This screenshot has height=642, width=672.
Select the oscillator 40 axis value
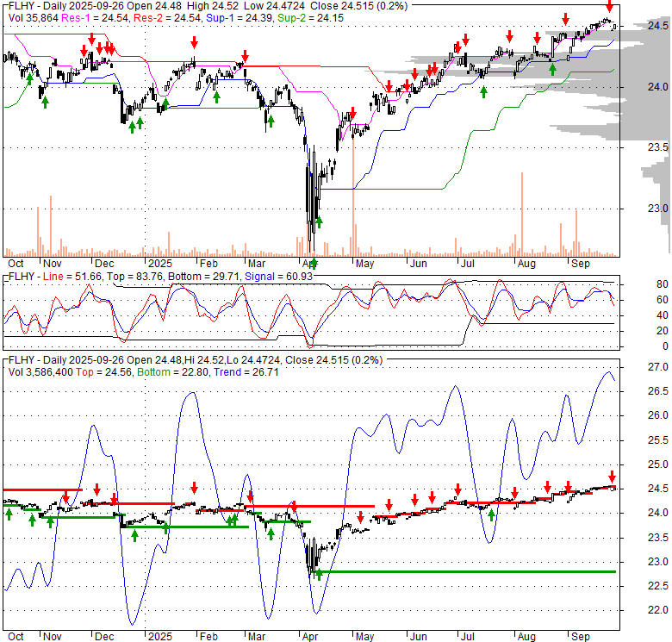(663, 315)
